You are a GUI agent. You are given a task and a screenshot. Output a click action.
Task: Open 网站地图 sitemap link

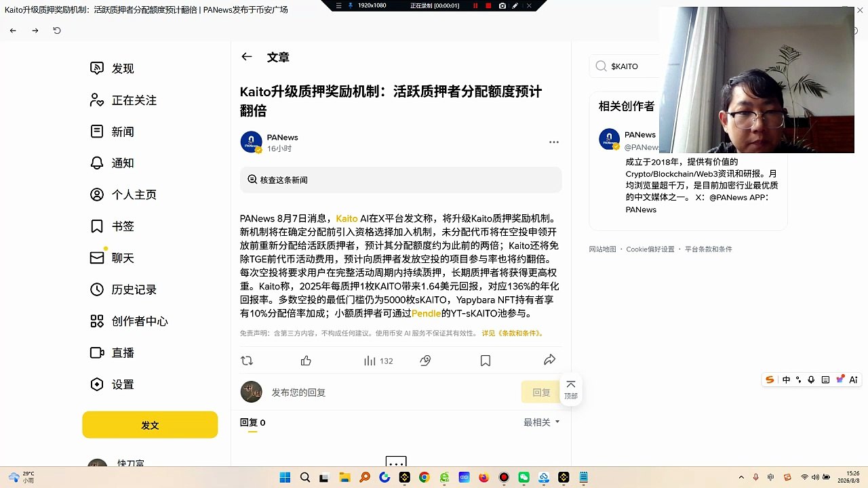point(602,249)
